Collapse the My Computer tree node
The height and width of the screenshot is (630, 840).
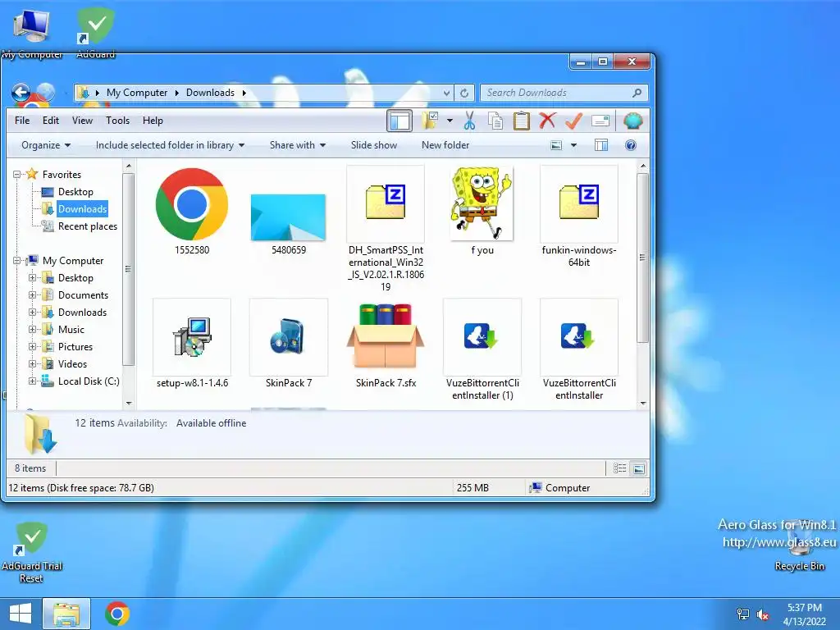[x=17, y=261]
